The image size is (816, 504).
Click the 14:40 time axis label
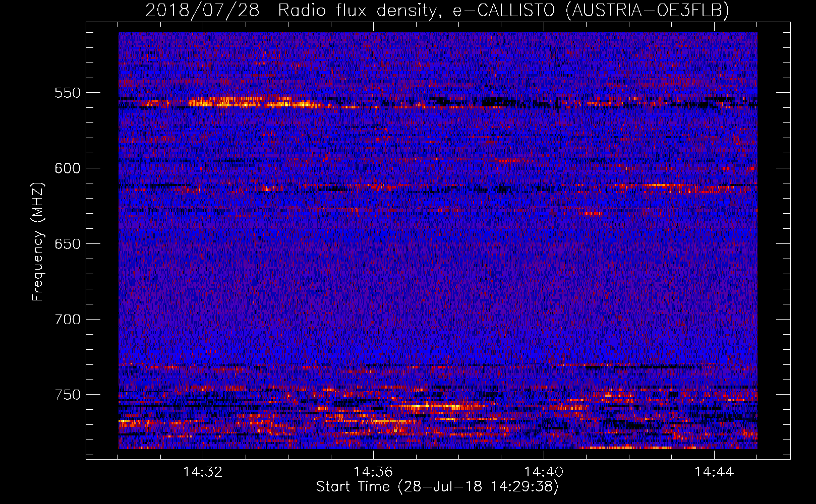pos(544,472)
